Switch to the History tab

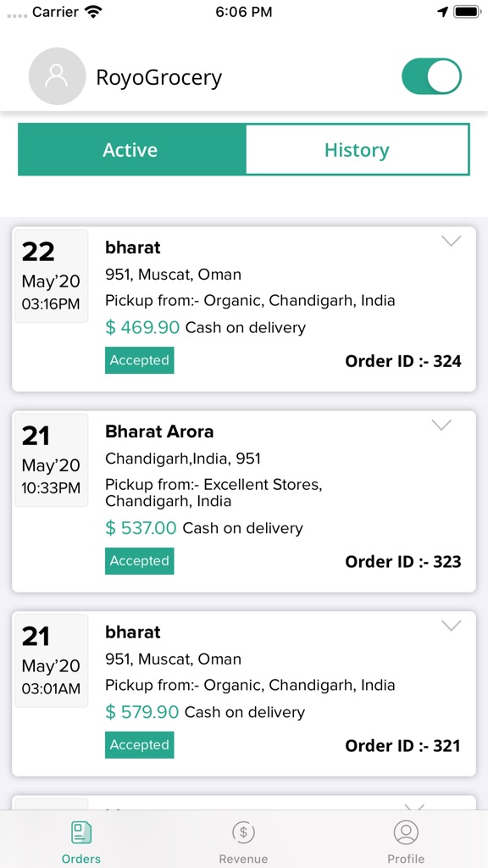click(357, 149)
